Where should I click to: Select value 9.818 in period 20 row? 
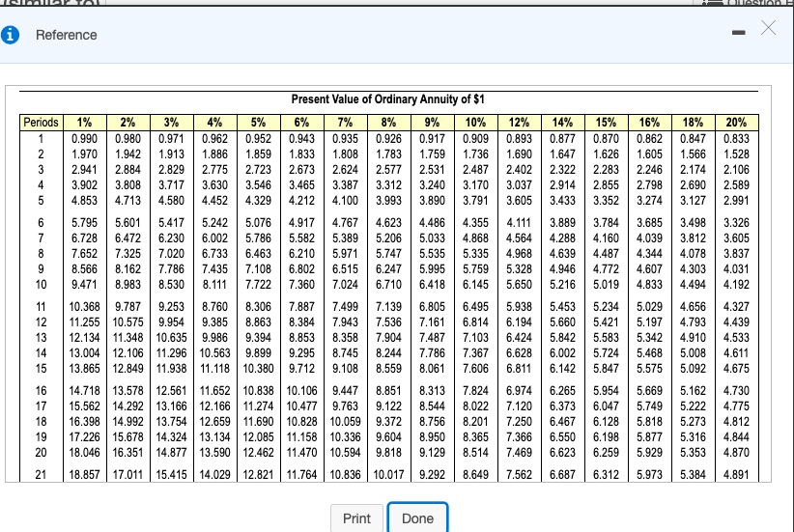389,453
